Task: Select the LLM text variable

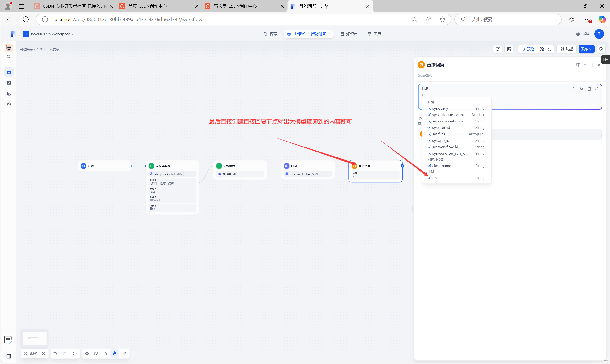Action: pos(435,178)
